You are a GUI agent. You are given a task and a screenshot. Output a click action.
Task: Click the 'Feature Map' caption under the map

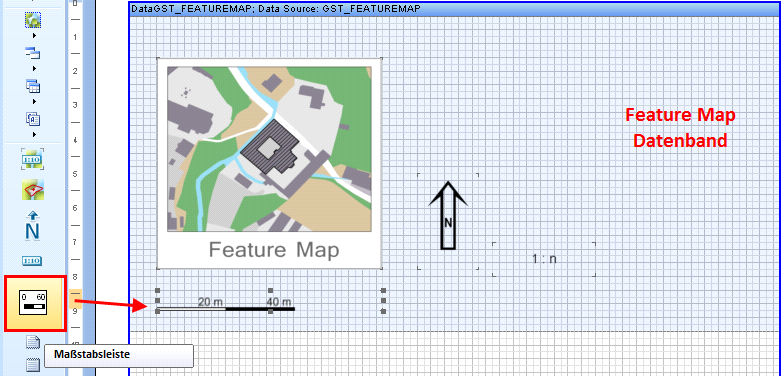pos(273,250)
